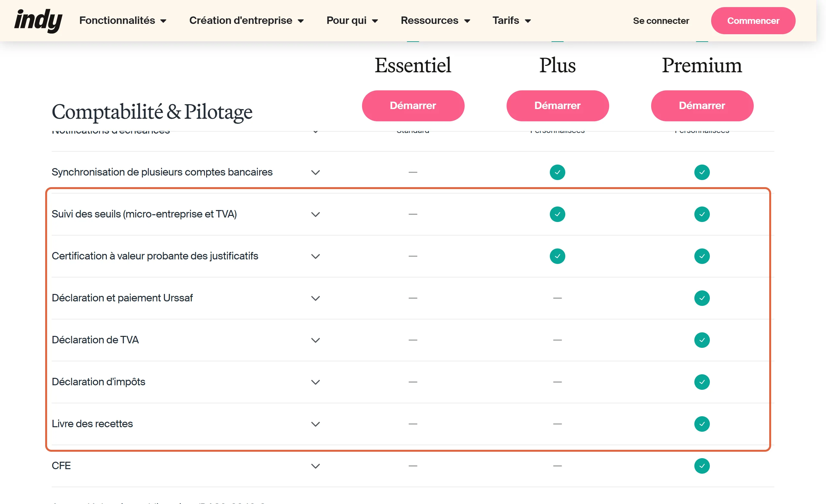Open the Fonctionnalités menu

click(123, 20)
